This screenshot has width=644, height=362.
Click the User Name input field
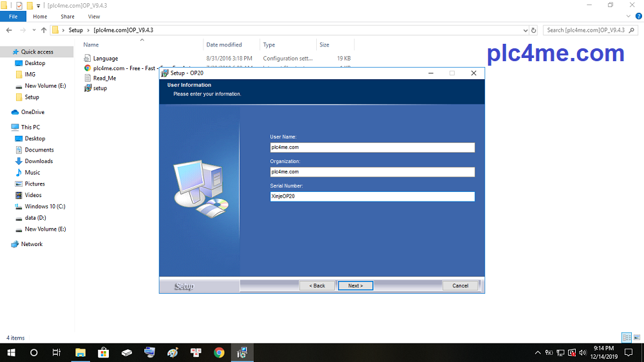pos(372,148)
